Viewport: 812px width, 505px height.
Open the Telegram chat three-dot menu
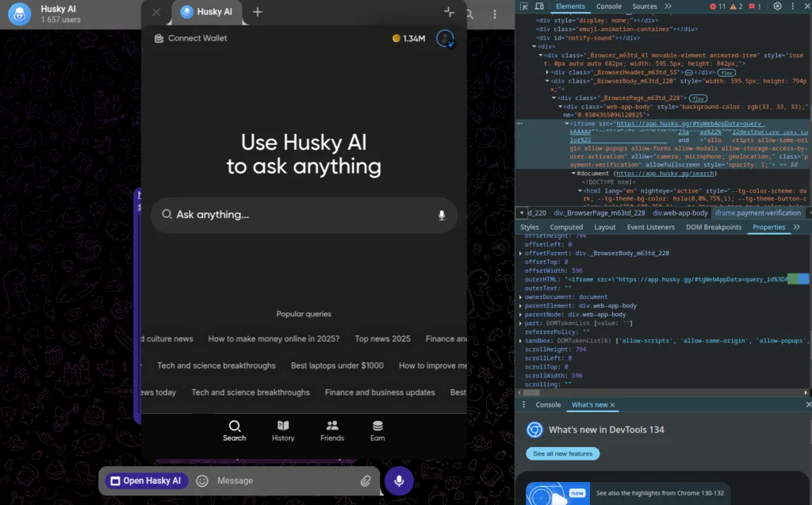point(495,14)
